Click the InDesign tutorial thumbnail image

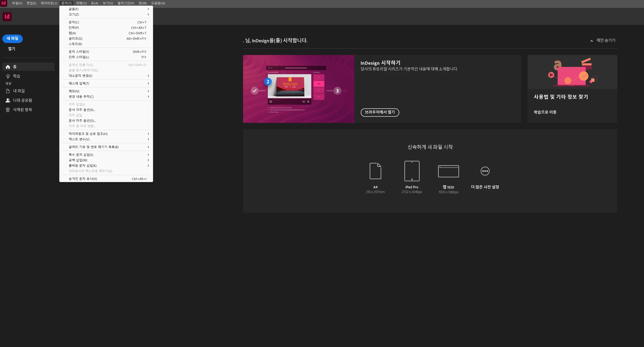click(298, 89)
